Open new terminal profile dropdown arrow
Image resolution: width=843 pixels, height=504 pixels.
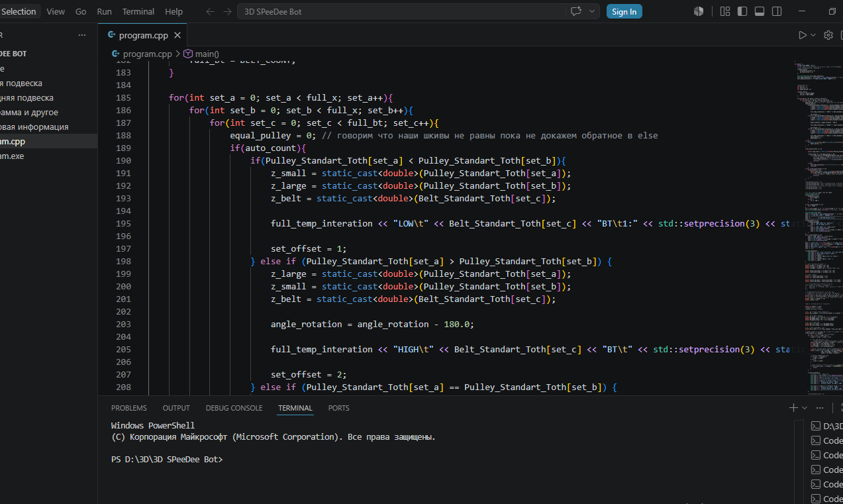[x=805, y=408]
